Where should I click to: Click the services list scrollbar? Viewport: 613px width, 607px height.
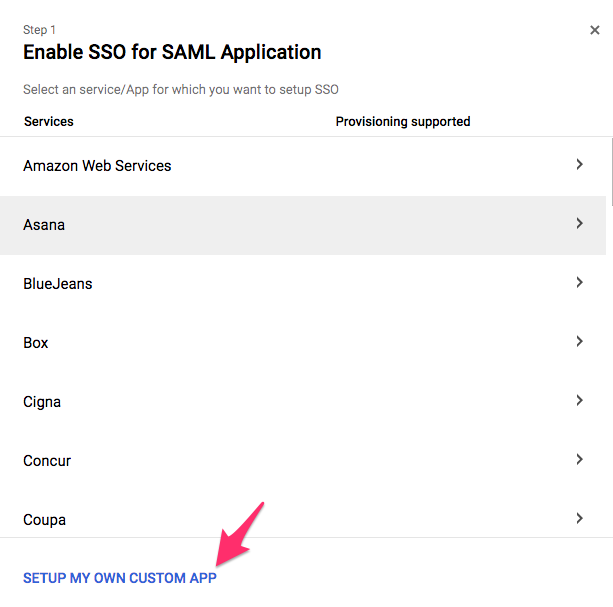pos(610,170)
